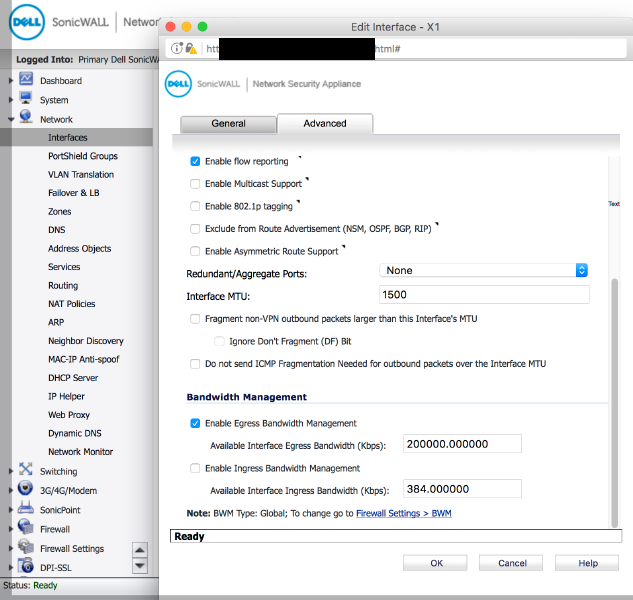This screenshot has width=633, height=600.
Task: Click the Interface MTU input field
Action: (x=450, y=296)
